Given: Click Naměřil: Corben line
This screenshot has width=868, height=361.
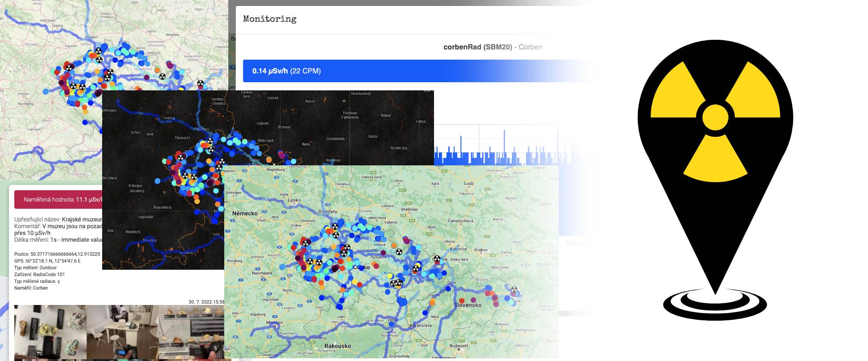Looking at the screenshot, I should 31,288.
